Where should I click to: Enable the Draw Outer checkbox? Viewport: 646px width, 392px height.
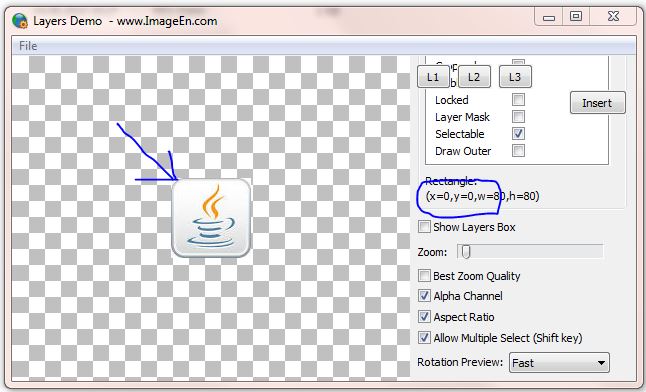pyautogui.click(x=518, y=150)
